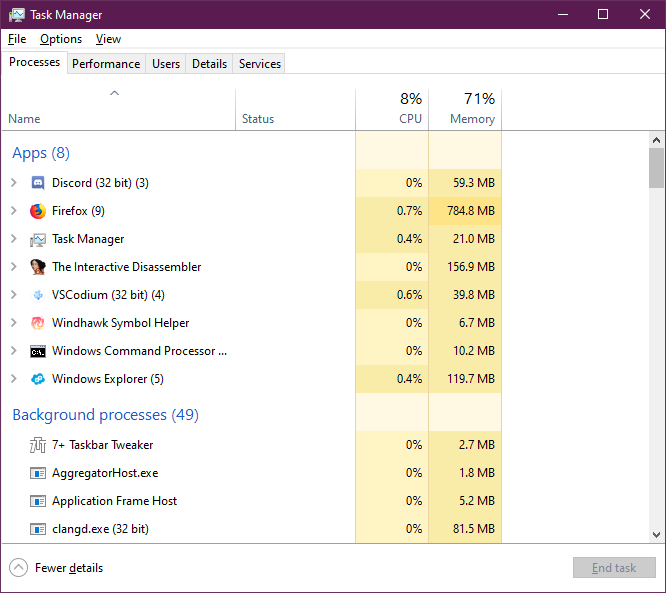Screen dimensions: 666x593
Task: Open the Options menu
Action: [x=61, y=39]
